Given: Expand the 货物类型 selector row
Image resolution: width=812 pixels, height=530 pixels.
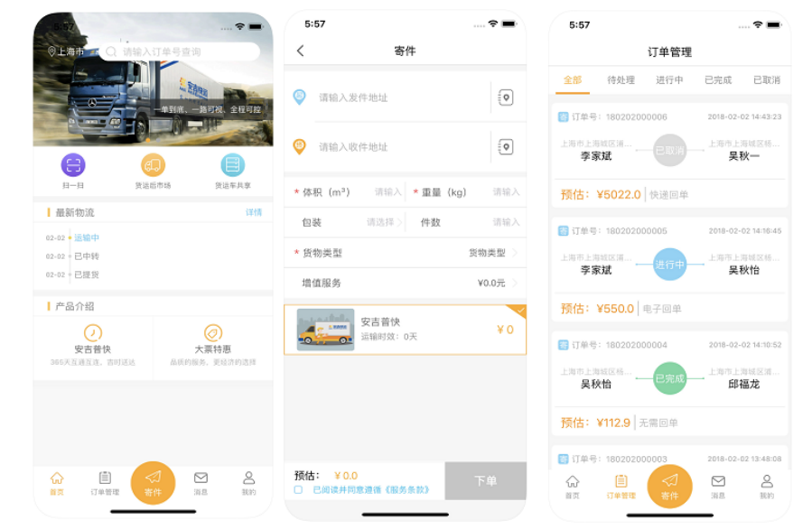Looking at the screenshot, I should pos(405,253).
